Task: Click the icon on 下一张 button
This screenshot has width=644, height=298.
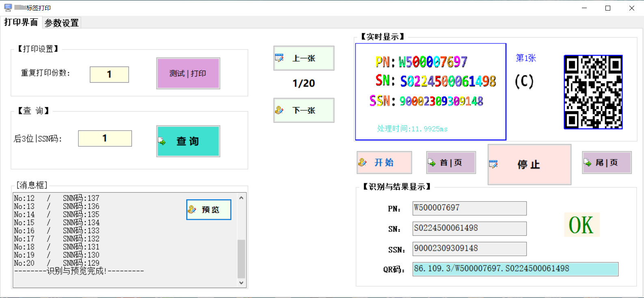Action: [x=279, y=110]
